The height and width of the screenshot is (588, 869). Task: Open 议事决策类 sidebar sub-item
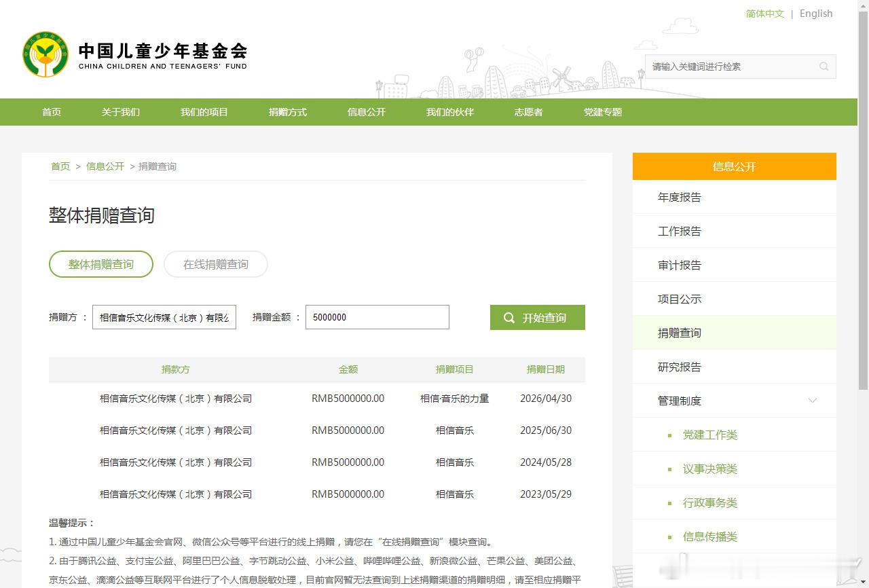coord(710,468)
